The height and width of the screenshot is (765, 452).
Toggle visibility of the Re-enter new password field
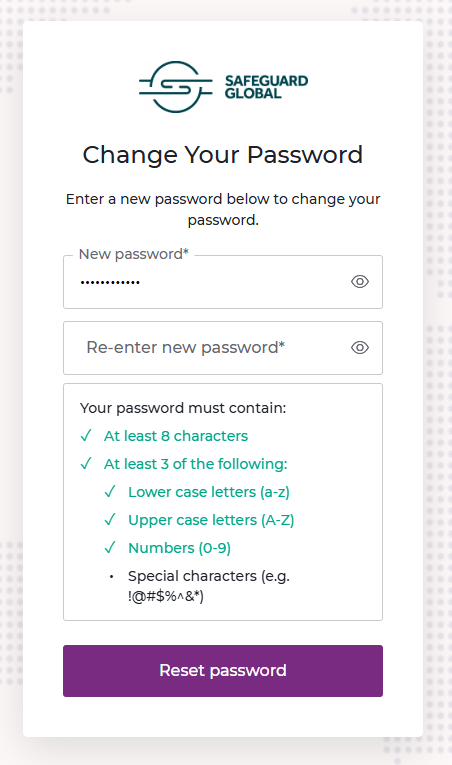click(x=360, y=347)
